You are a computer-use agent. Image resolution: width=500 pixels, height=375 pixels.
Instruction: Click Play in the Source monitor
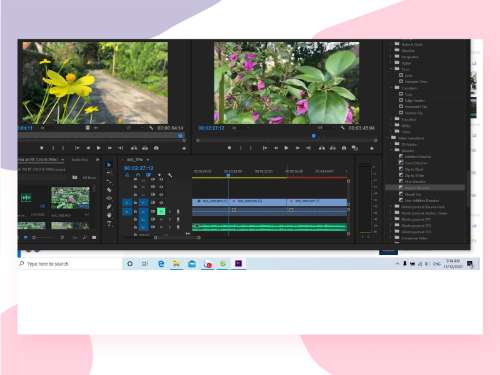tap(99, 148)
